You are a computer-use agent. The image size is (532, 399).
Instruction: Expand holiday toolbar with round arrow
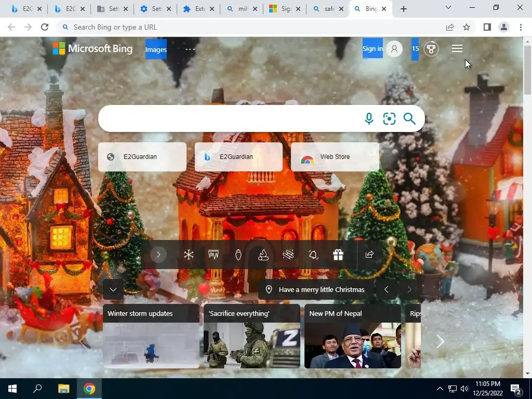pyautogui.click(x=158, y=255)
